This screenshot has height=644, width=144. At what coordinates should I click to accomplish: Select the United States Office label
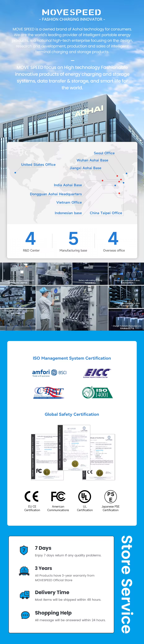point(38,165)
